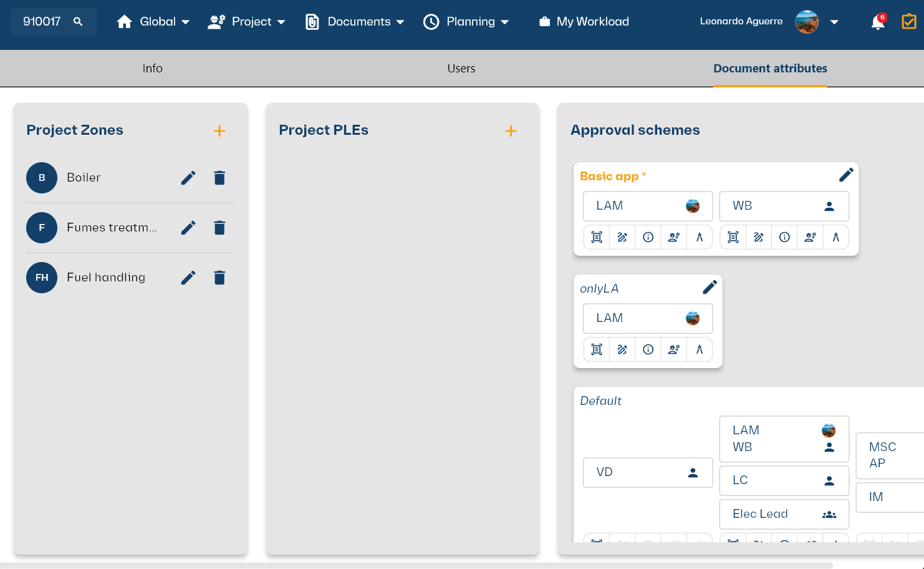Edit the Fuel handling zone
The image size is (924, 569).
(188, 278)
